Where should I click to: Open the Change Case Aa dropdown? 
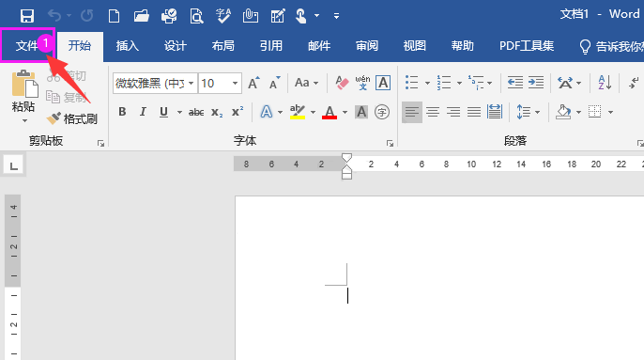pos(306,83)
